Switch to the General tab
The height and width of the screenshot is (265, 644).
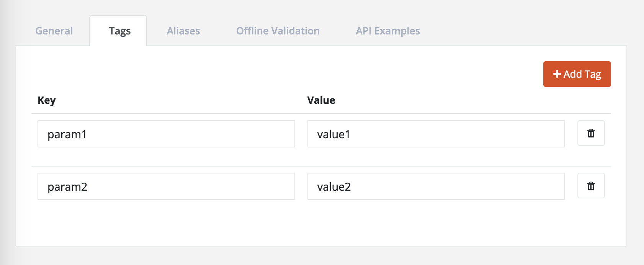pos(54,31)
